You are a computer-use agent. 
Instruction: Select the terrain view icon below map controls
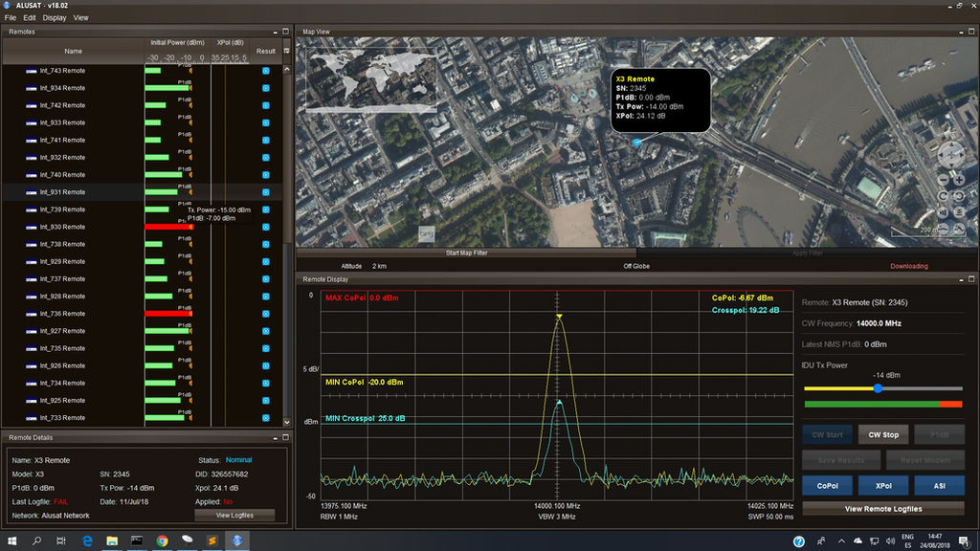(943, 228)
